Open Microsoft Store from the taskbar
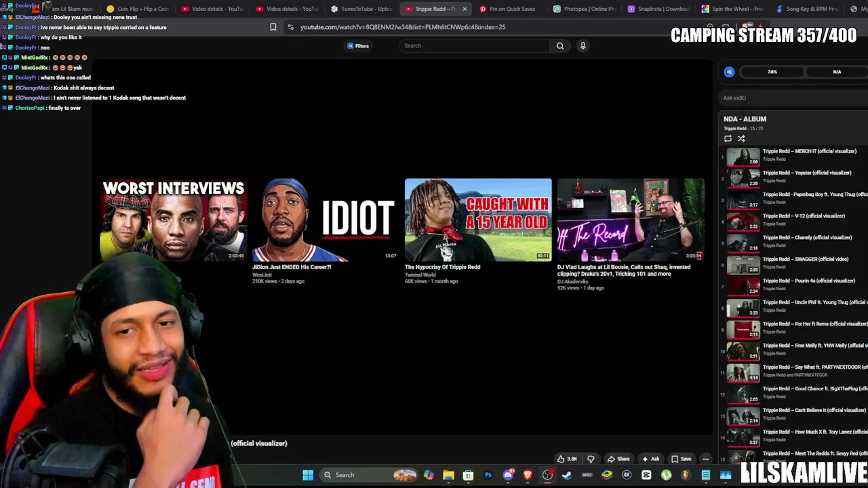Viewport: 868px width, 488px height. click(x=468, y=475)
